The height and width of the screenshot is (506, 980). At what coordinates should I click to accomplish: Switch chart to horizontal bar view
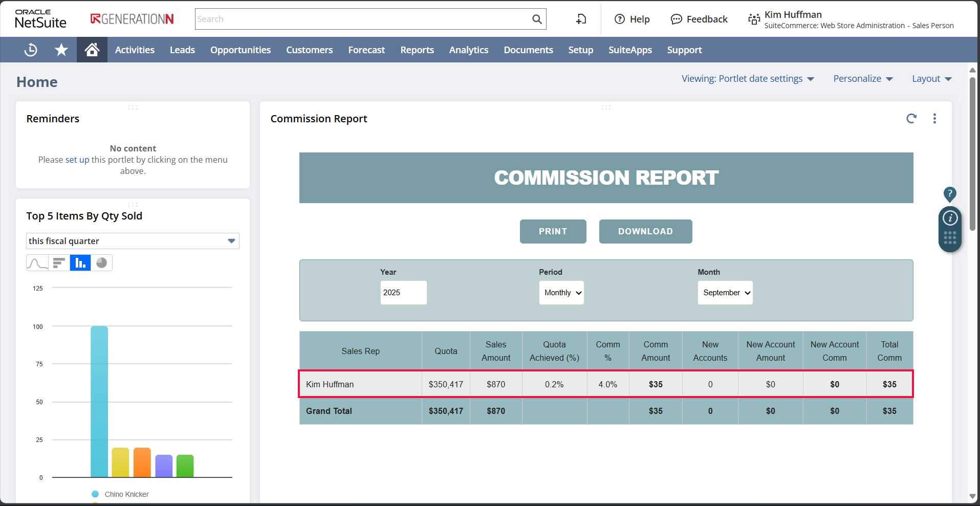point(59,263)
